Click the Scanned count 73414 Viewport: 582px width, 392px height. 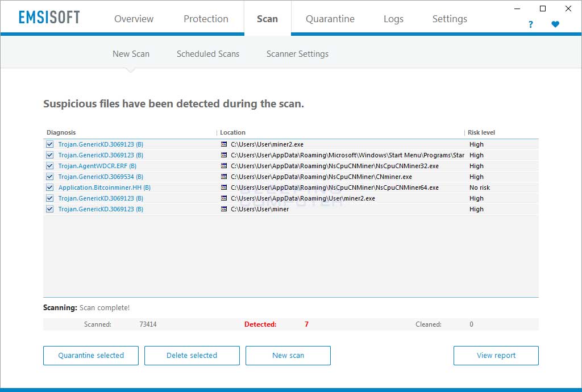(x=148, y=324)
